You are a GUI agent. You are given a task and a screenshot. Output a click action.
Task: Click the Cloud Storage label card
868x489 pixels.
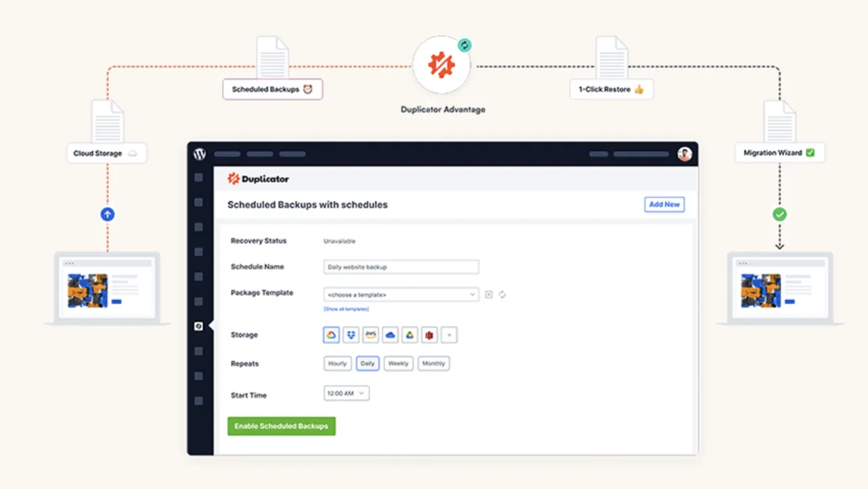click(106, 153)
